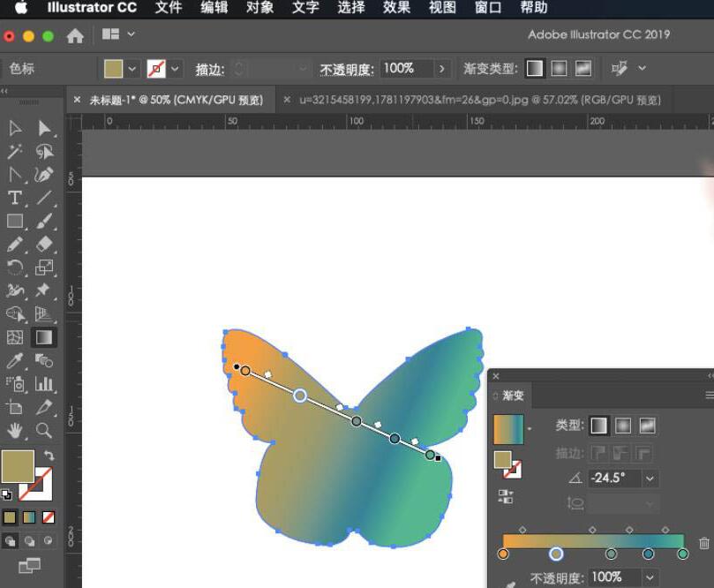Enable freeform gradient type
Viewport: 714px width, 588px height.
coord(649,426)
